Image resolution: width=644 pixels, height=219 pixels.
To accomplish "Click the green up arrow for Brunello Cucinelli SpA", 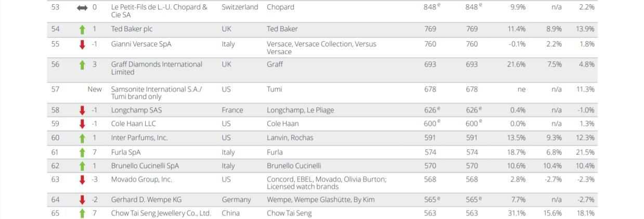I will pyautogui.click(x=82, y=166).
